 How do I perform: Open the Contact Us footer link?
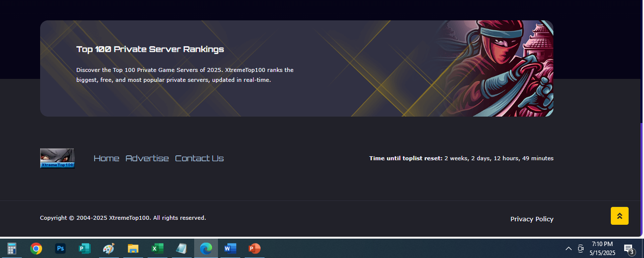(199, 158)
